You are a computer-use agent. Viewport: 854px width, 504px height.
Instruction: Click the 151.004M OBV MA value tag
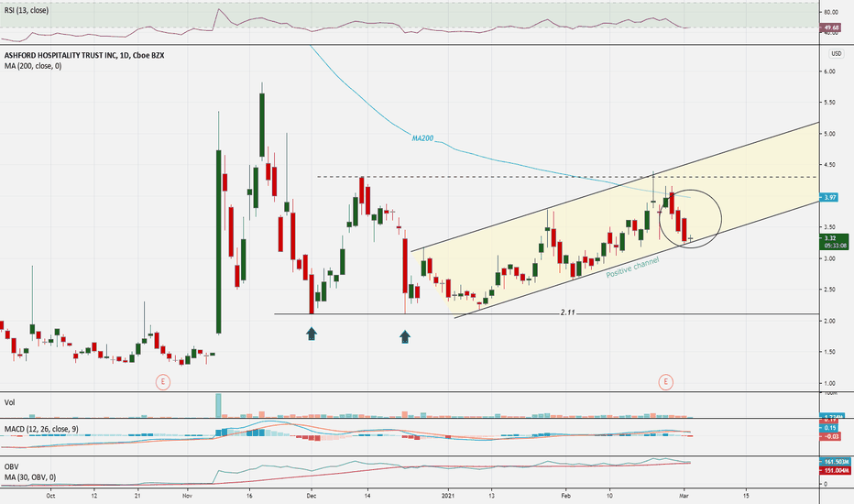pos(837,470)
